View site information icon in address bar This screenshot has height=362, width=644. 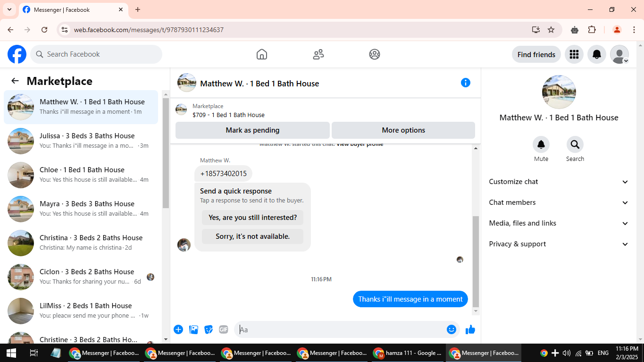pos(65,30)
